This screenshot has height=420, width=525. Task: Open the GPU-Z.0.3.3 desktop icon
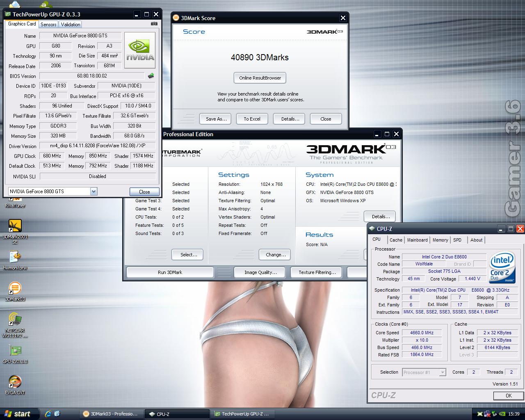coord(15,354)
